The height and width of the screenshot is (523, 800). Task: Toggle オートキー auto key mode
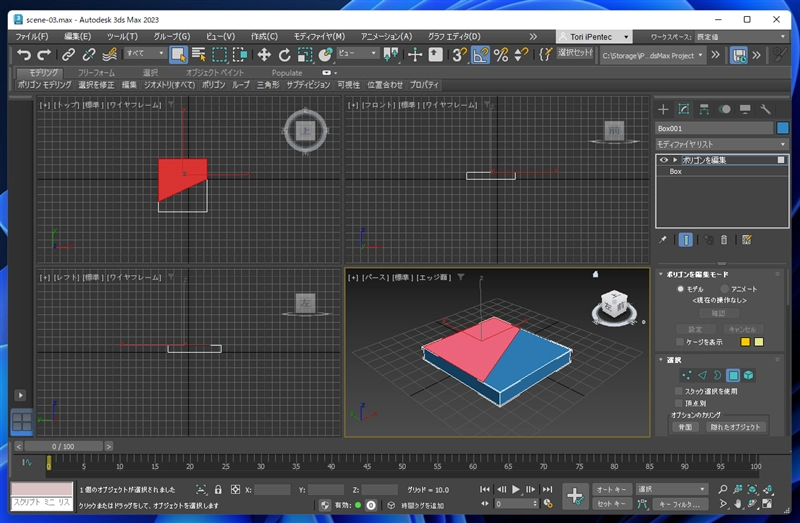click(x=612, y=489)
